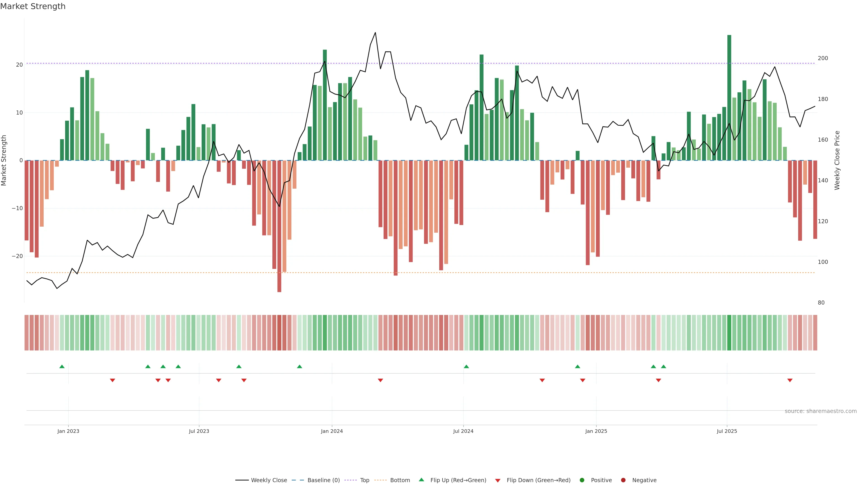Click the first flip-down marker after Jan 2024
Image resolution: width=868 pixels, height=488 pixels.
click(380, 380)
